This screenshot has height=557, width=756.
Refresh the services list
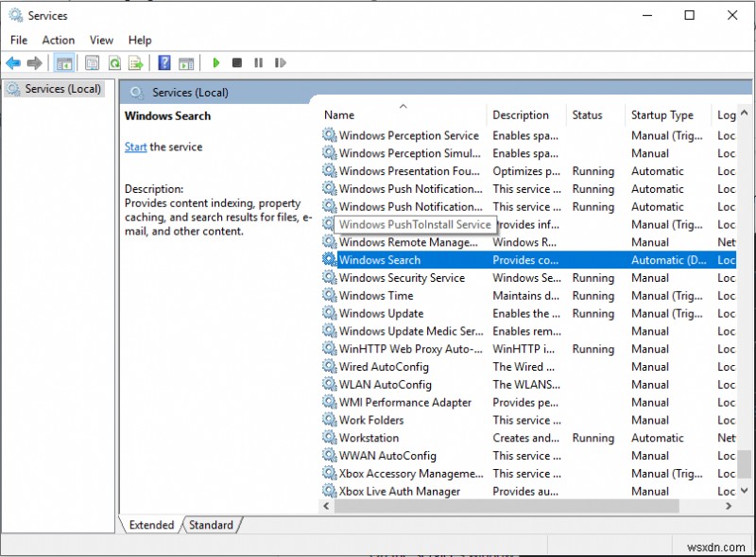click(x=113, y=62)
